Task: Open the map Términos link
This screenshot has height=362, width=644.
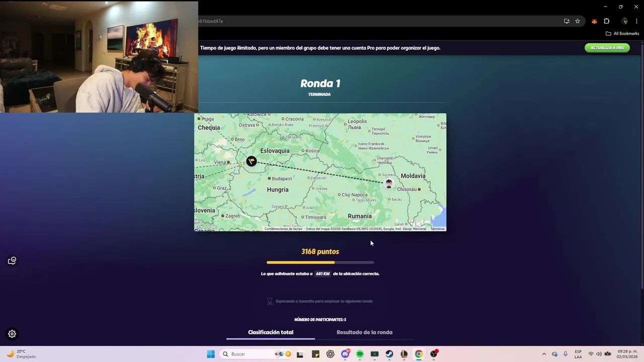Action: point(437,229)
